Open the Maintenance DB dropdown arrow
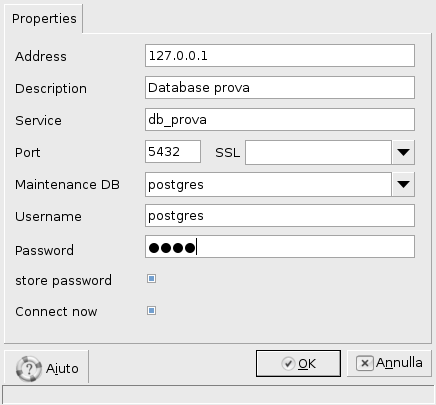This screenshot has width=436, height=405. tap(403, 184)
